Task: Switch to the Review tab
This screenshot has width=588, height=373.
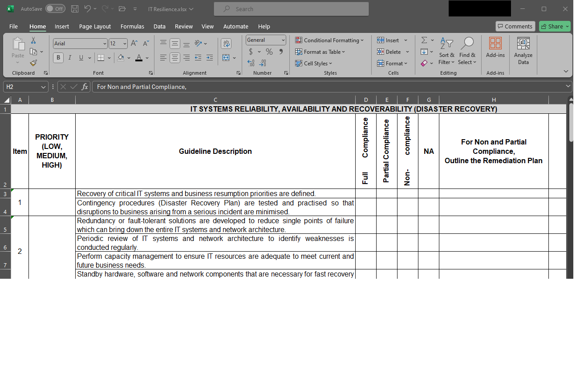Action: click(x=184, y=26)
